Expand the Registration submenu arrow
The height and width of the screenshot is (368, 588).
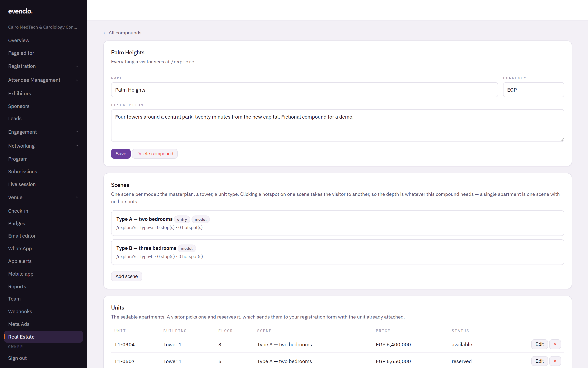pos(77,66)
